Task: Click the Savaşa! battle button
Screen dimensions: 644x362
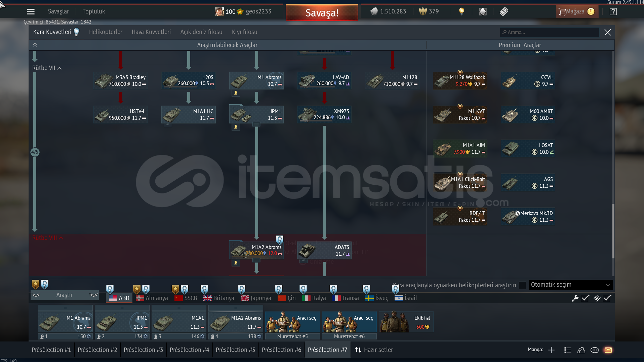Action: [322, 13]
